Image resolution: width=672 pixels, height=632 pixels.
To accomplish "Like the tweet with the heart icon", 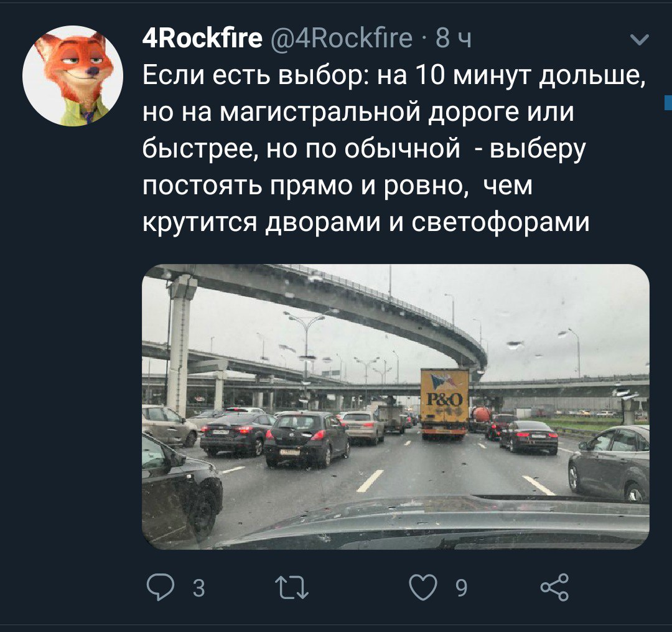I will coord(424,587).
